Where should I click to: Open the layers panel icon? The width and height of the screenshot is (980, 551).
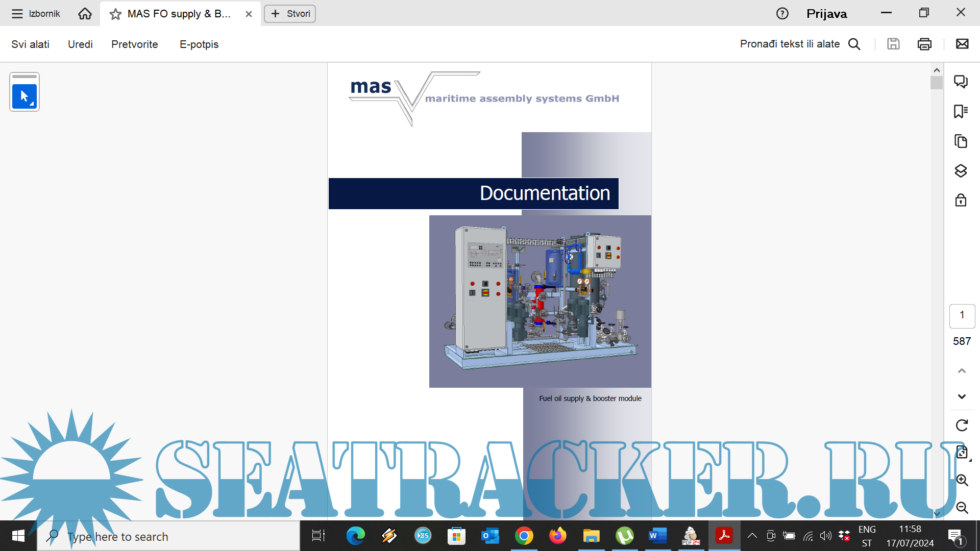961,171
